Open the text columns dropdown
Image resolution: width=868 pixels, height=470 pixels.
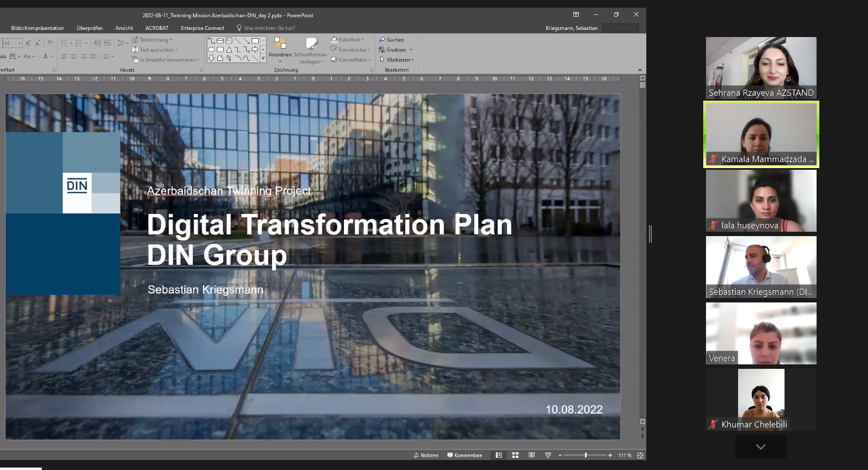pos(108,56)
